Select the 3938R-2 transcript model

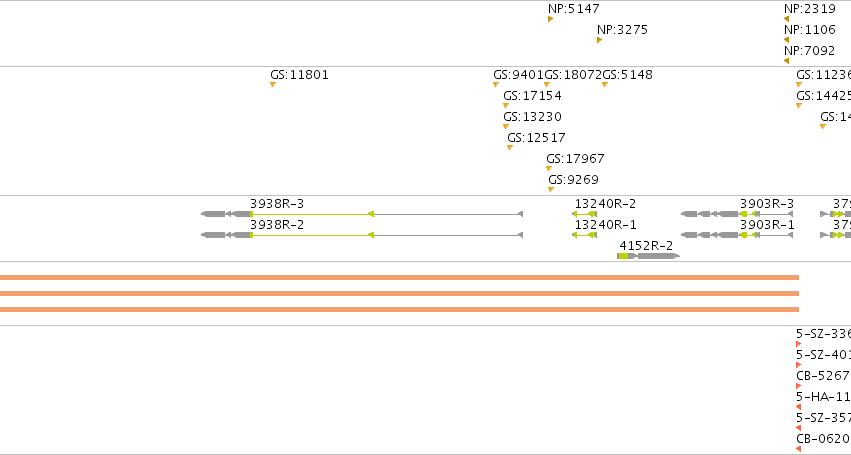tap(362, 235)
